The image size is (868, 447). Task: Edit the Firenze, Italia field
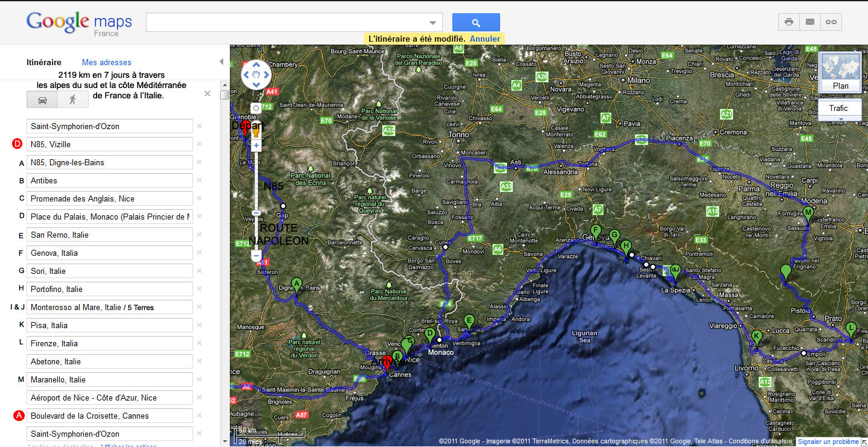click(x=110, y=343)
